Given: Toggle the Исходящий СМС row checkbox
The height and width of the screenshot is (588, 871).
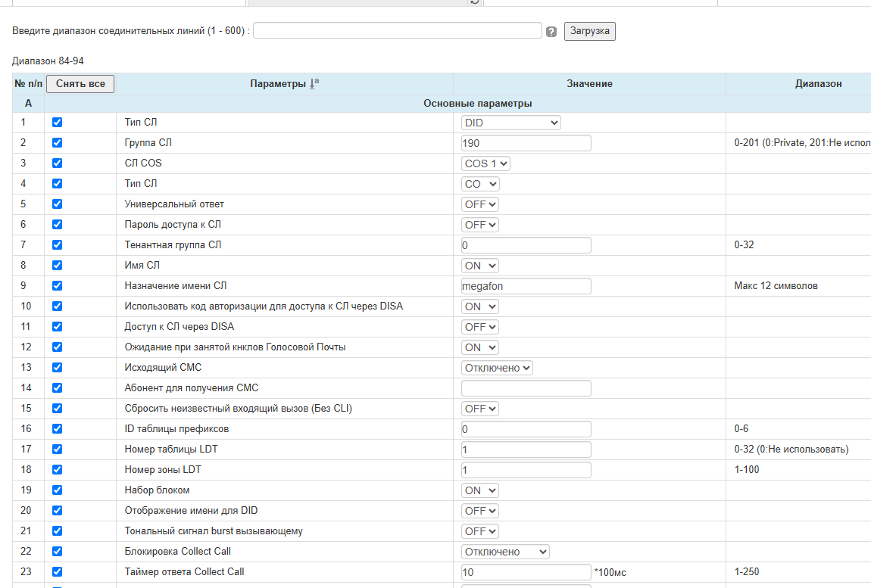Looking at the screenshot, I should pyautogui.click(x=57, y=368).
